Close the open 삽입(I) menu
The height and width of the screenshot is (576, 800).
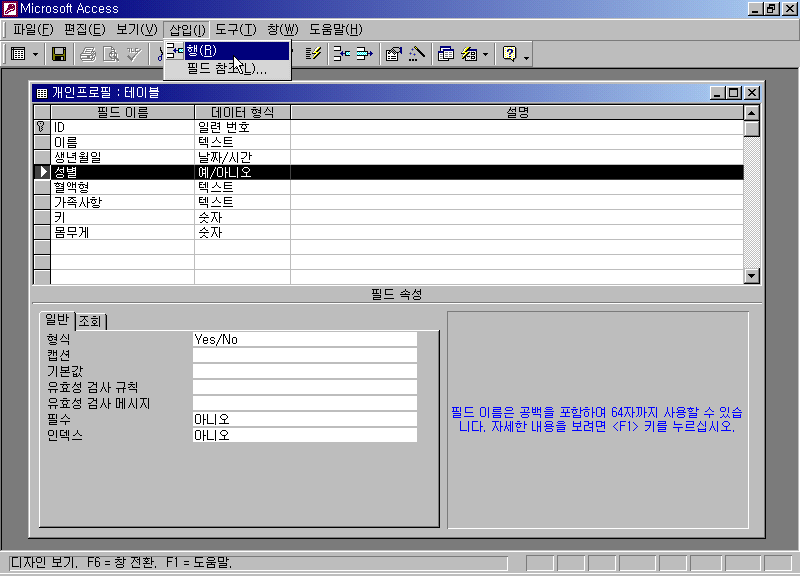click(x=187, y=30)
